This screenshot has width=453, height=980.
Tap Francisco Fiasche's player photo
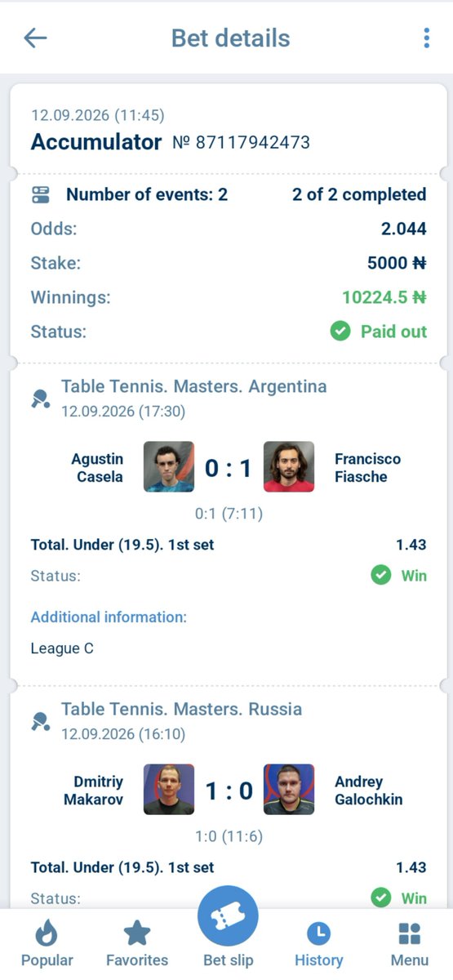(x=289, y=467)
